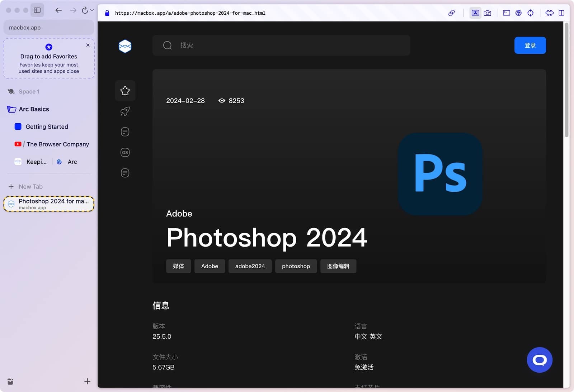Click the crosshair inspect icon

pos(530,13)
